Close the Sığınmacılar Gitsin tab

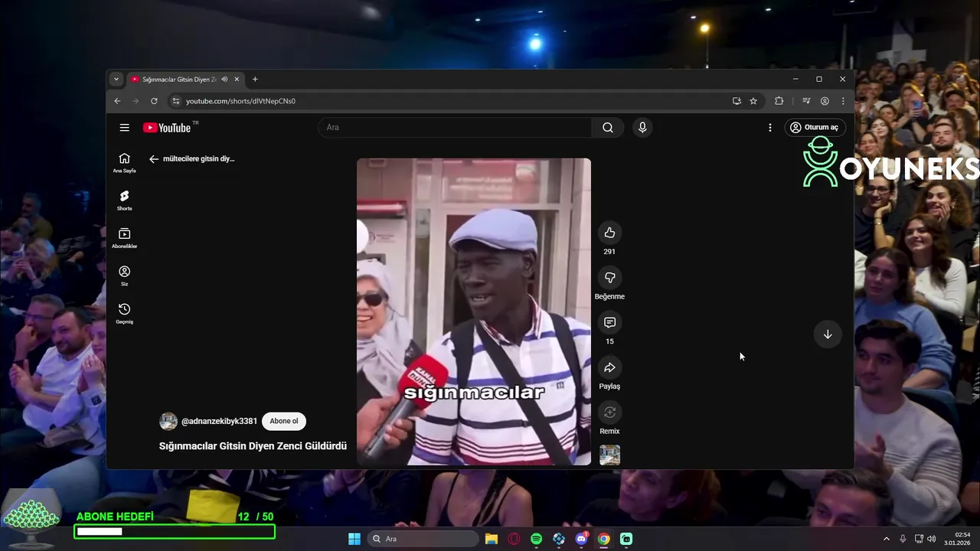[237, 80]
